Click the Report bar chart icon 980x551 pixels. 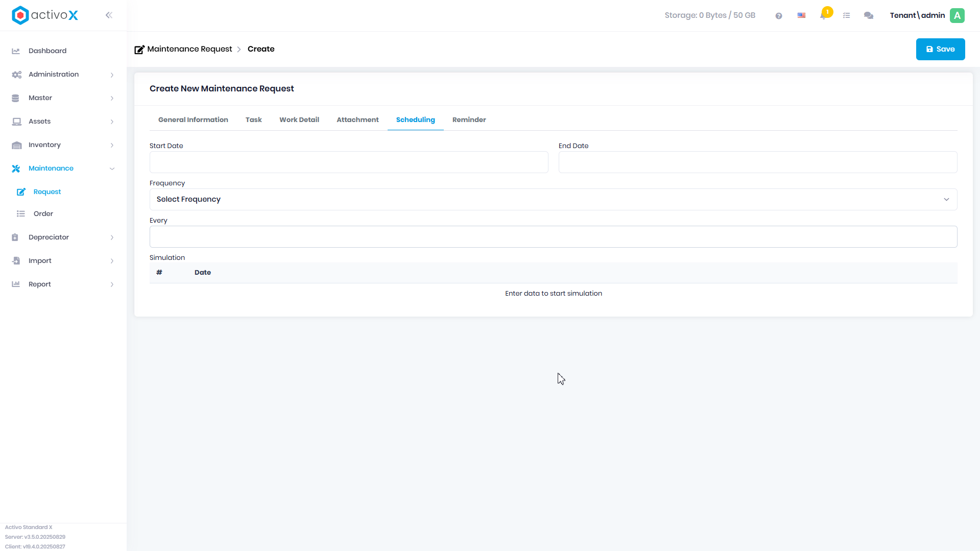[16, 284]
